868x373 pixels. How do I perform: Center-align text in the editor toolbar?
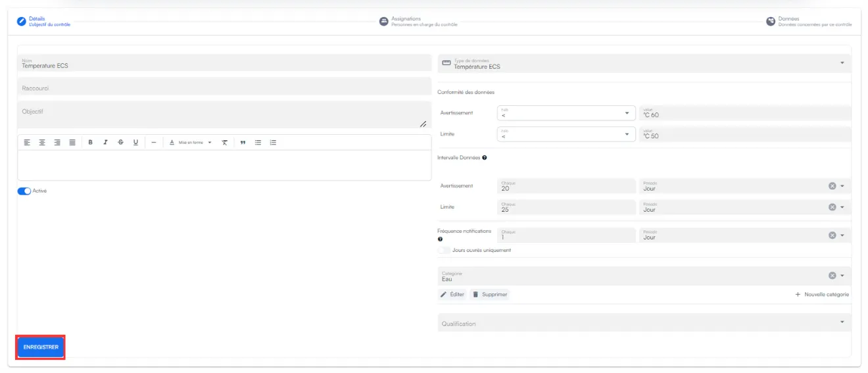pos(42,142)
